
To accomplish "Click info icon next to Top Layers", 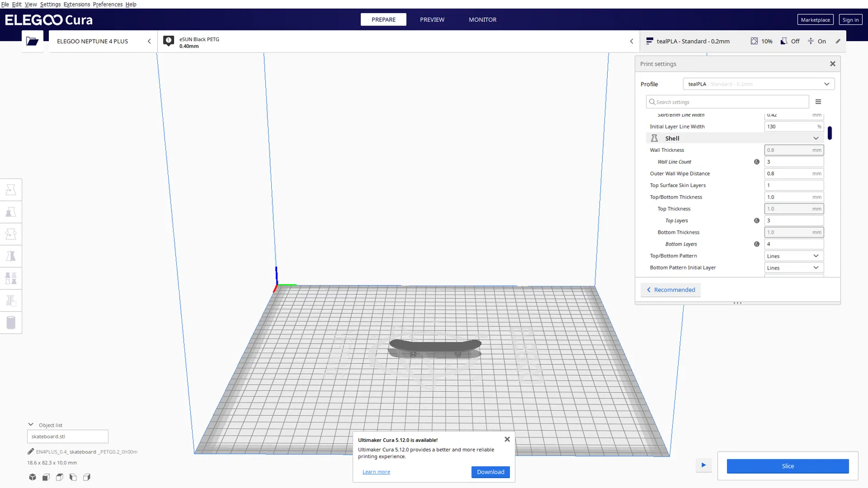I will [757, 220].
